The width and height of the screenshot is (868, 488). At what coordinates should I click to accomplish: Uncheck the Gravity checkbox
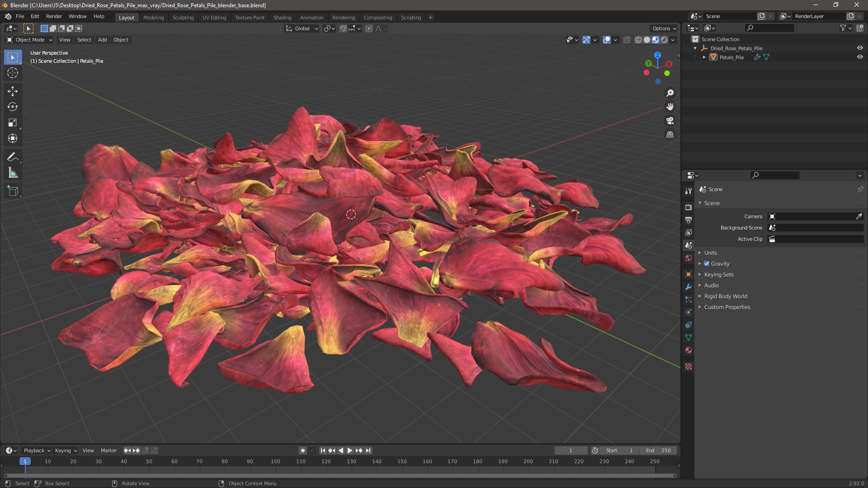pos(707,264)
